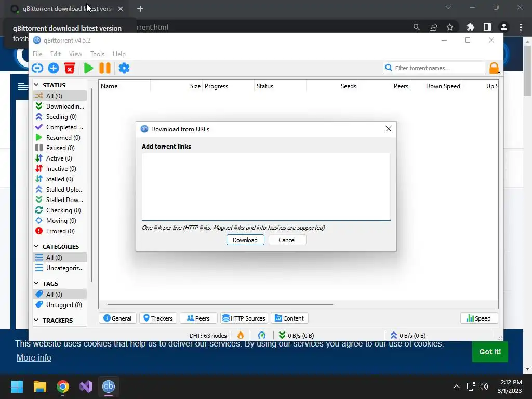Select the Untagged (0) filter
This screenshot has height=399, width=532.
click(x=60, y=304)
